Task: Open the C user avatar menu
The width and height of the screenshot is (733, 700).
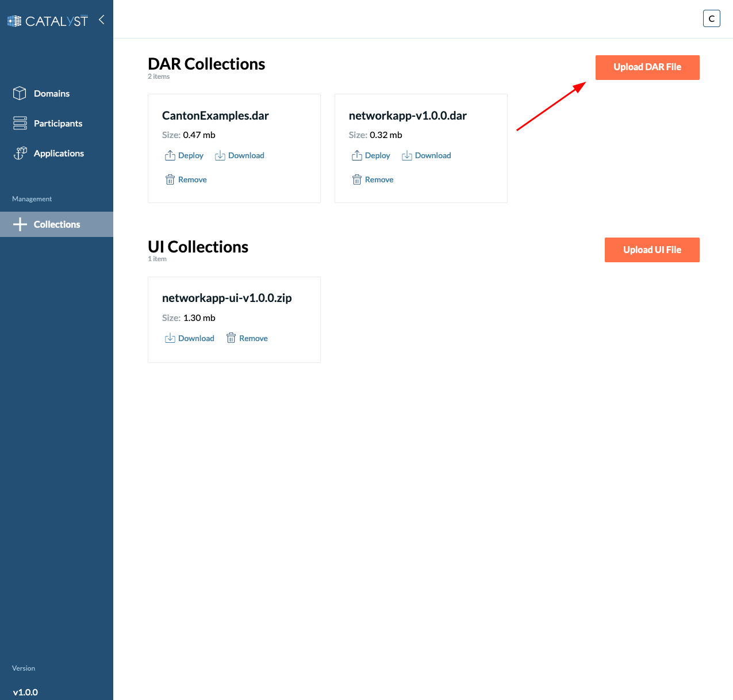Action: [x=711, y=18]
